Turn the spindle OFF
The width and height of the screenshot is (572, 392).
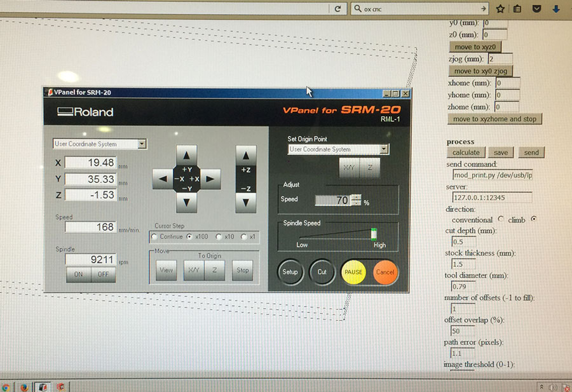point(103,274)
